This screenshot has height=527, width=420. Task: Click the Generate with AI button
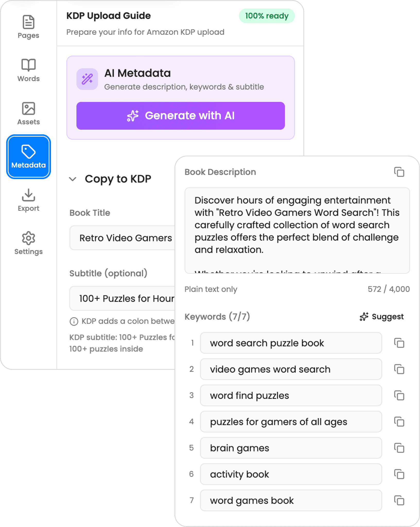[180, 116]
